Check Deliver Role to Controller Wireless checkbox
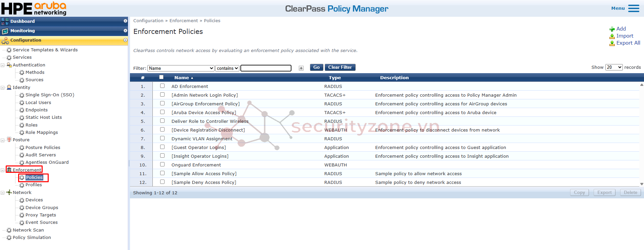Image resolution: width=644 pixels, height=250 pixels. tap(163, 121)
